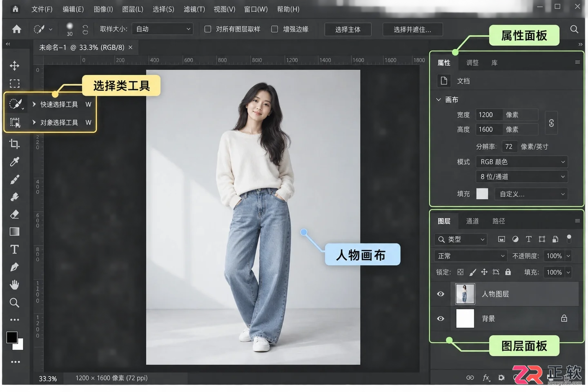
Task: Filter layers by shape layer icon
Action: click(542, 239)
